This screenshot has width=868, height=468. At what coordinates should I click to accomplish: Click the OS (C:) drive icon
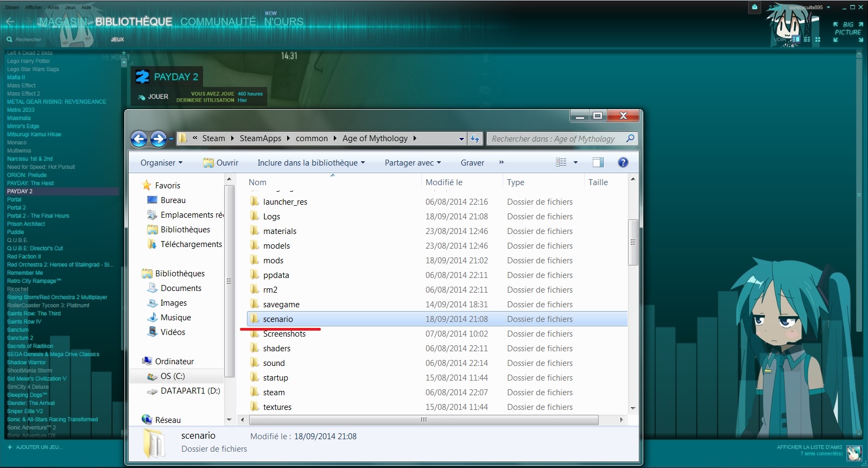(152, 376)
